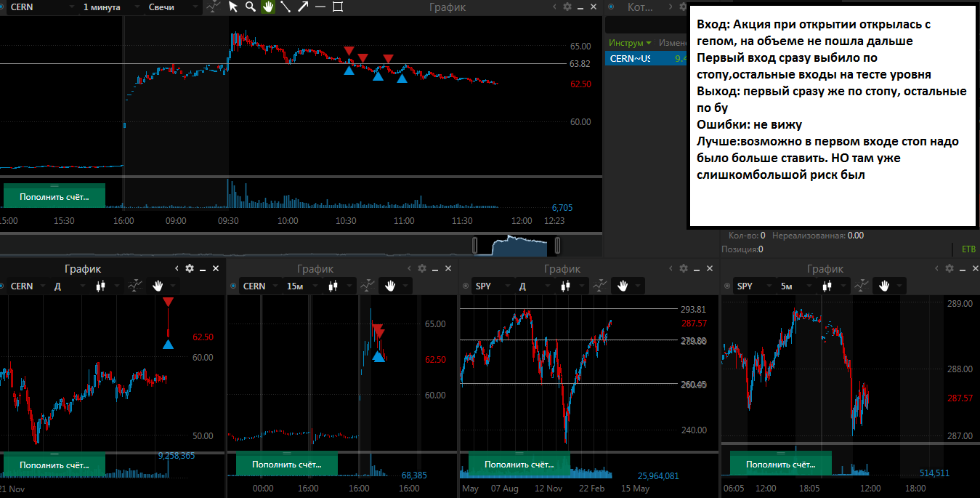Select the arrow line drawing tool

tap(303, 7)
